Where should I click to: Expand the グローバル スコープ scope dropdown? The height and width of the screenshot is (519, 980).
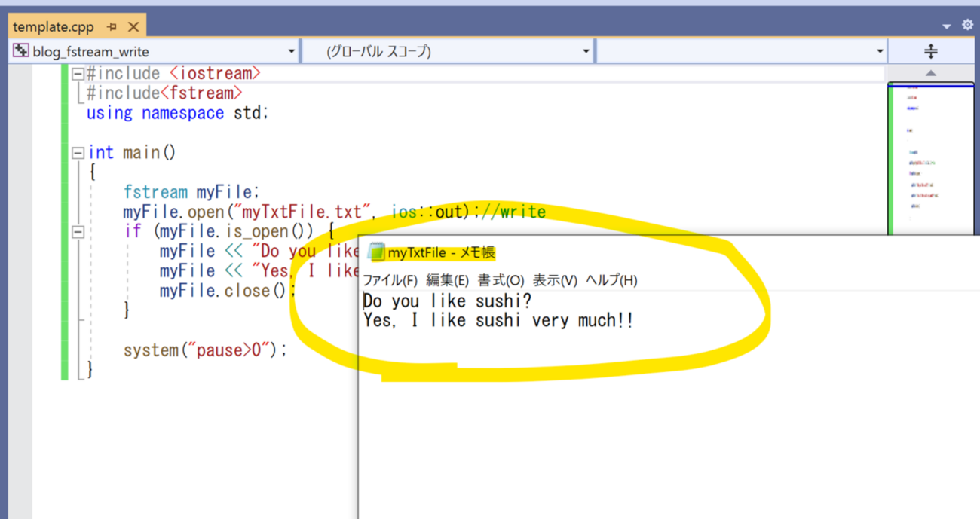coord(586,52)
